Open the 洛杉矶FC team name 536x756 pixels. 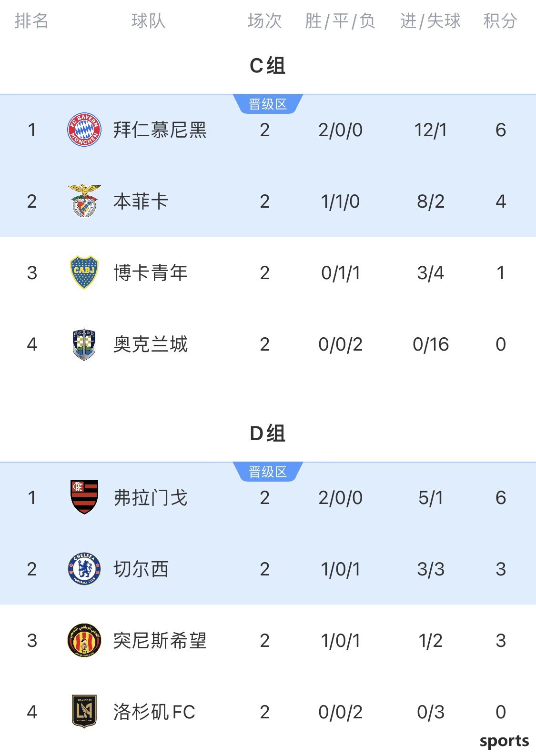pyautogui.click(x=154, y=712)
